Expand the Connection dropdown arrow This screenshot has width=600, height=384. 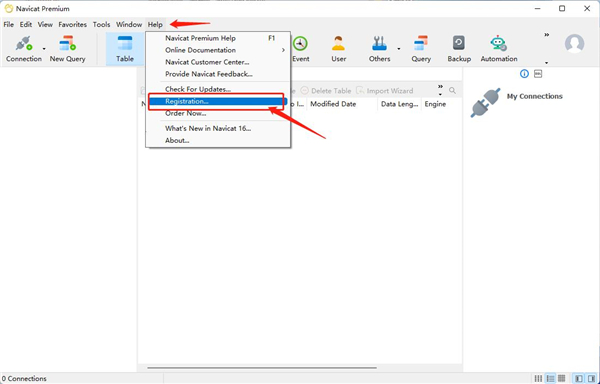coord(44,49)
